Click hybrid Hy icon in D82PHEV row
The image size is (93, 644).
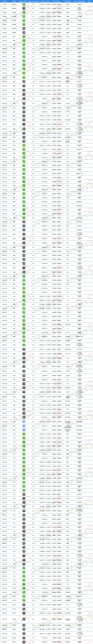[x=24, y=421]
